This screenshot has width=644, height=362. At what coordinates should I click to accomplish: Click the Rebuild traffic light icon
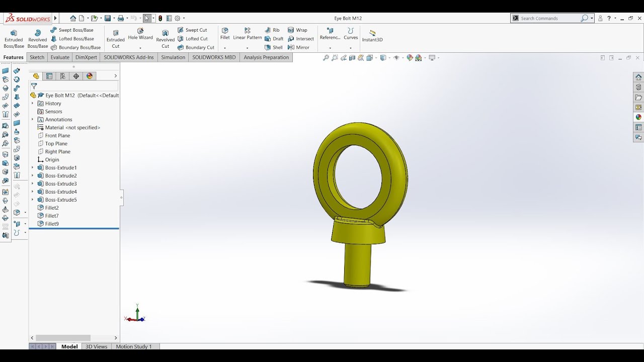click(160, 18)
